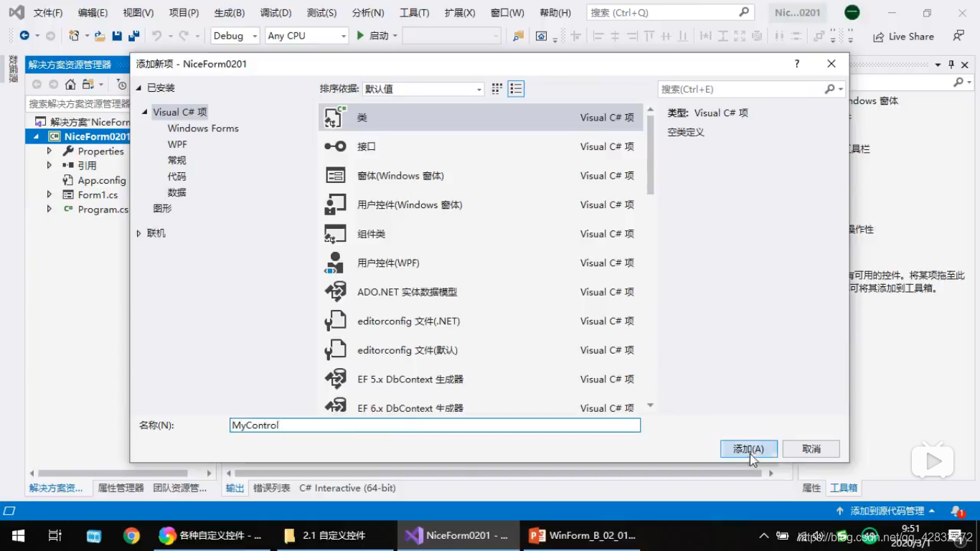
Task: Expand the 联机 tree node
Action: [x=139, y=233]
